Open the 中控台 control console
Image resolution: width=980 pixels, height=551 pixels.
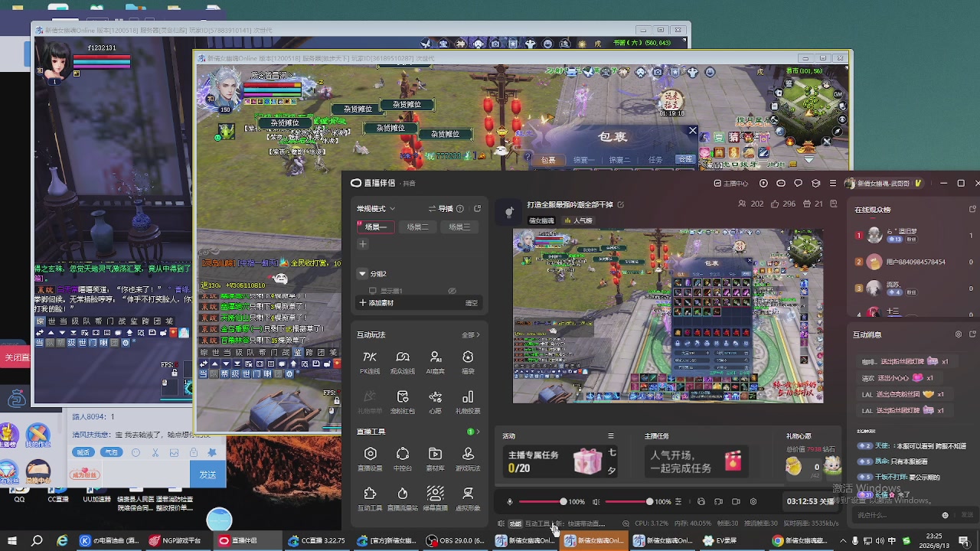[x=403, y=459]
